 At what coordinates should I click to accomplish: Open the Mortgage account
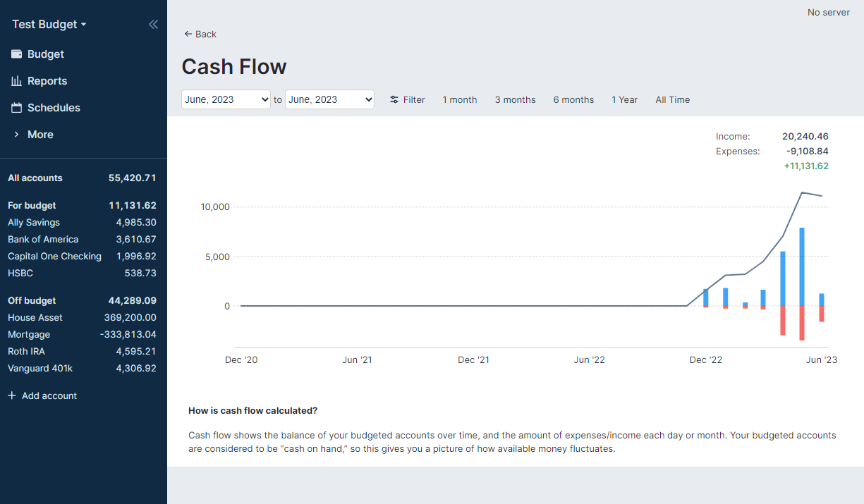29,335
